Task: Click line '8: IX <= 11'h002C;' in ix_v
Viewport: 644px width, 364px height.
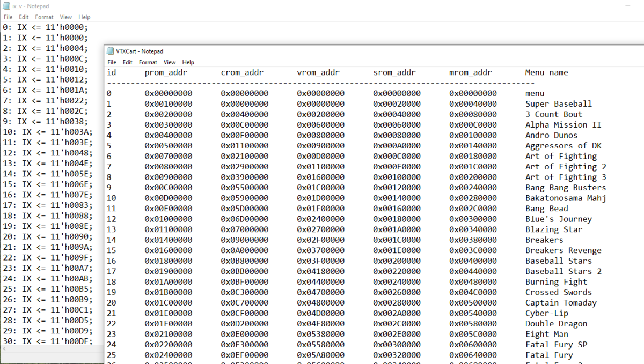Action: [46, 111]
